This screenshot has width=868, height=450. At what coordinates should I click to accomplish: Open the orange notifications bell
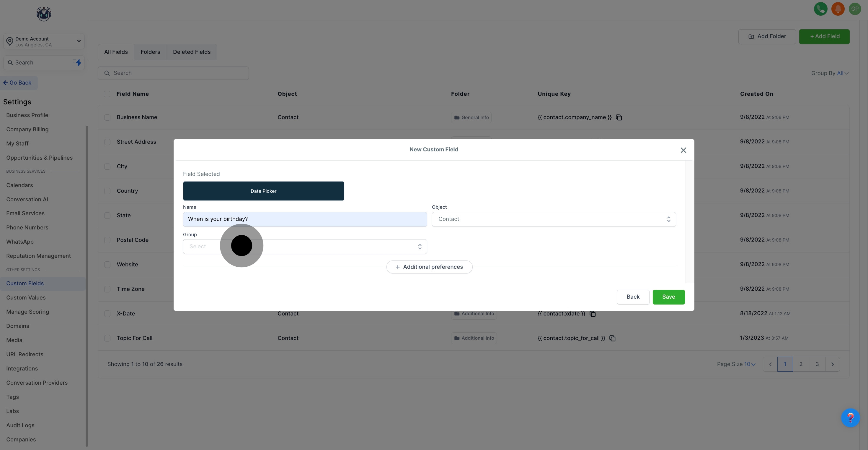click(x=838, y=9)
